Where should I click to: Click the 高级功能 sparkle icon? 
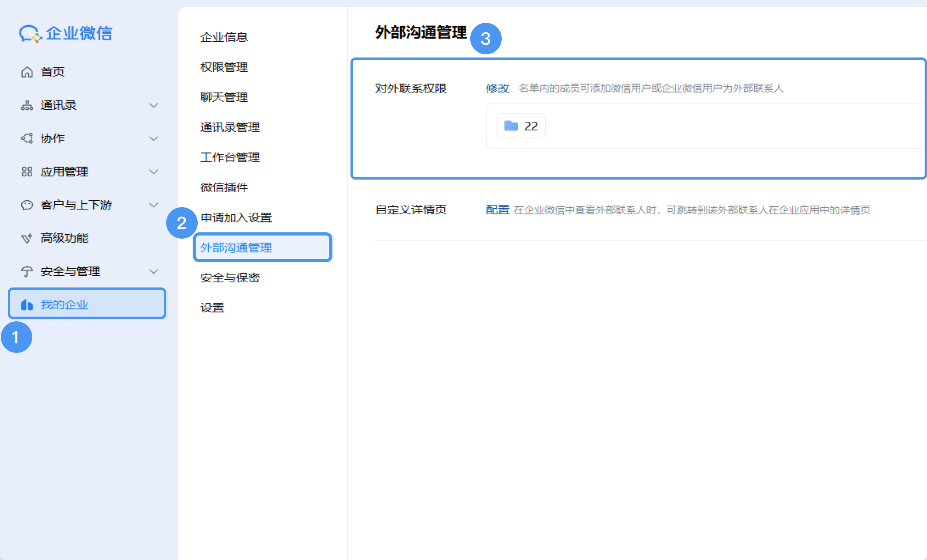coord(27,238)
